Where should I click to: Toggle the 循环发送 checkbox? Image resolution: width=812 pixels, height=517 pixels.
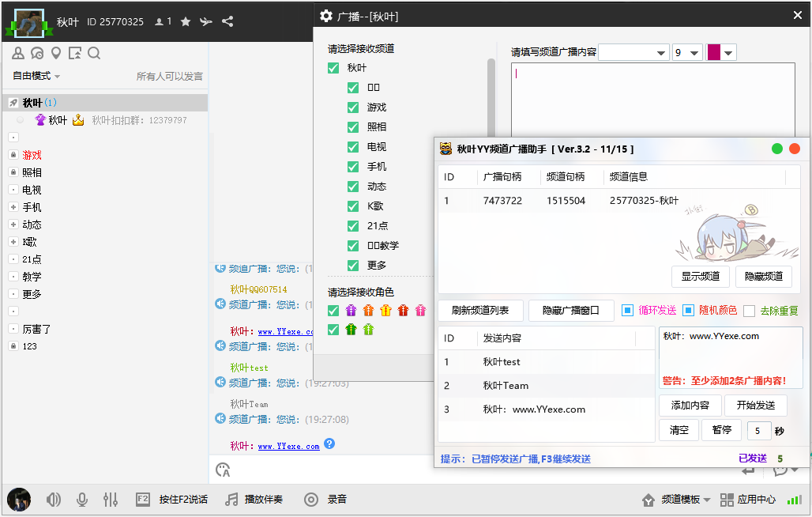coord(628,311)
